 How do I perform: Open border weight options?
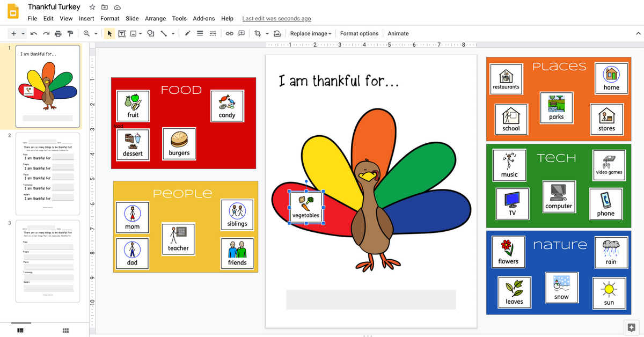coord(199,33)
